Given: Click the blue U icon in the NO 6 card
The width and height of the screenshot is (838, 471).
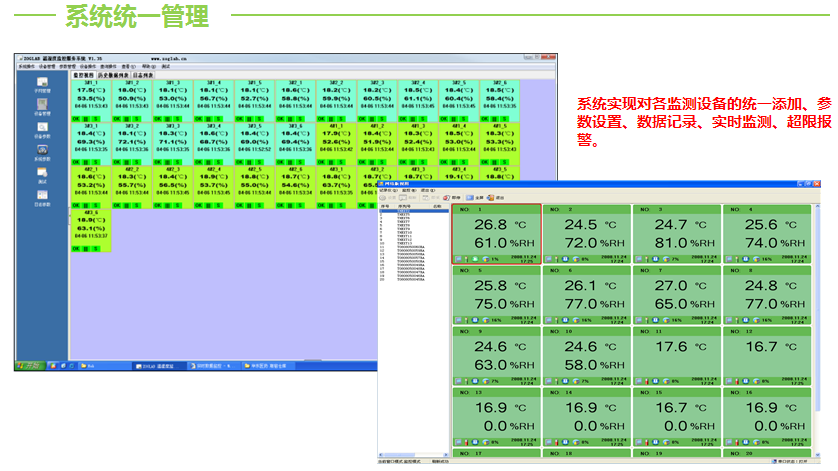Looking at the screenshot, I should click(565, 320).
